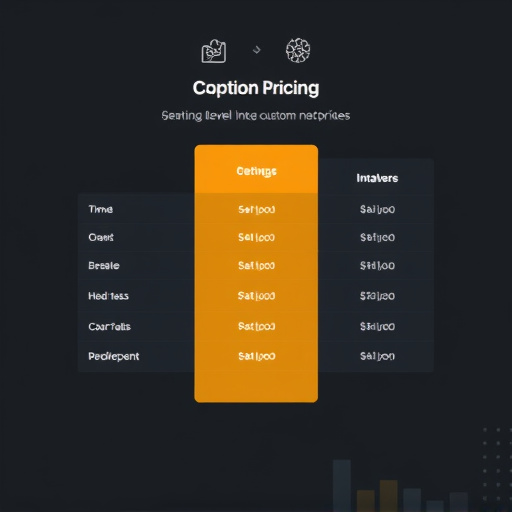The height and width of the screenshot is (512, 512).
Task: Select the Time row label
Action: [101, 209]
